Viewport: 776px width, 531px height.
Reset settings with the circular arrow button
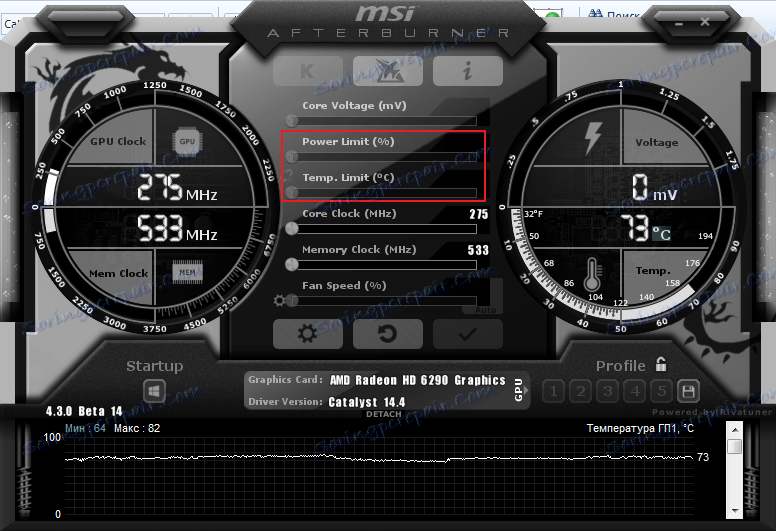pyautogui.click(x=388, y=334)
